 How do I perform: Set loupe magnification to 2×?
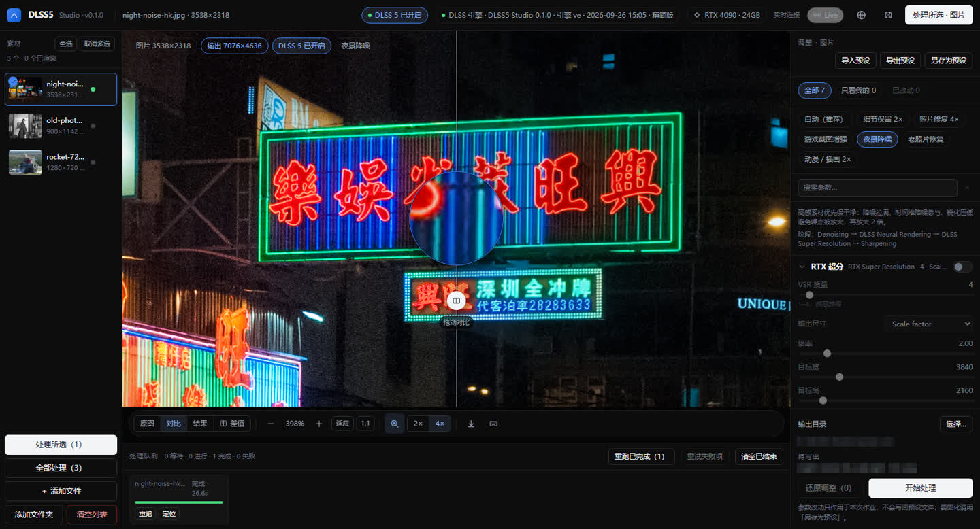(418, 424)
